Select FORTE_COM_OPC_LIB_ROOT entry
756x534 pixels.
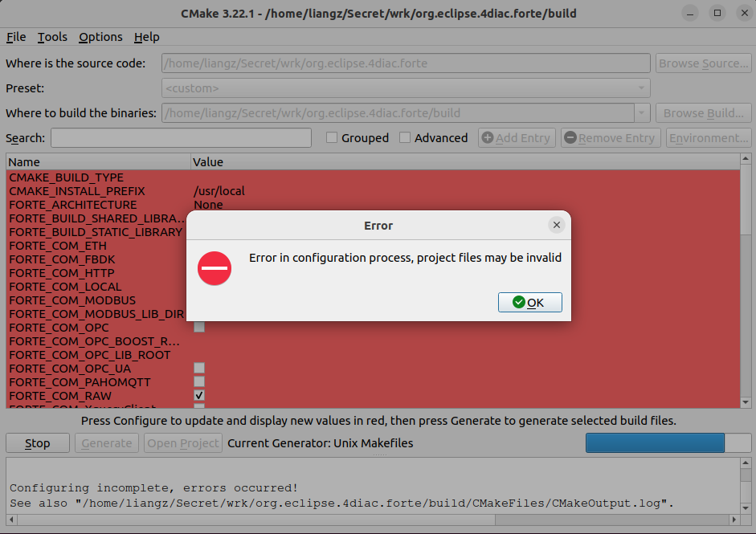pyautogui.click(x=90, y=355)
